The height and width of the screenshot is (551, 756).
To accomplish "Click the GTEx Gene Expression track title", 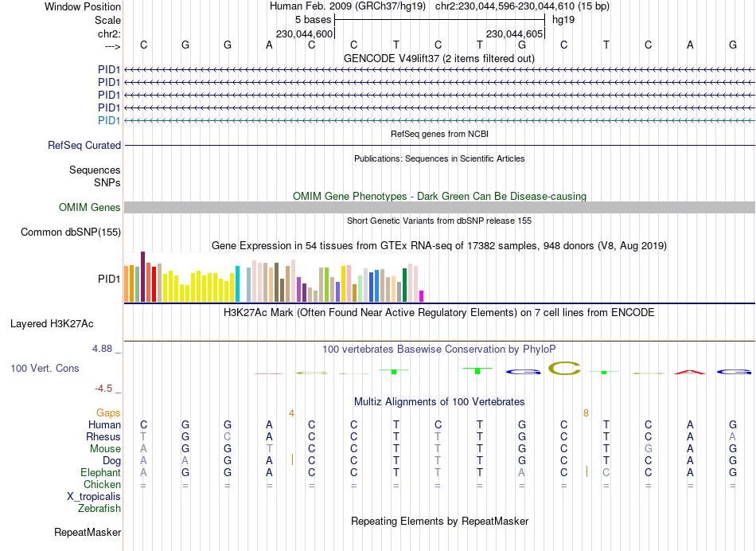I will [x=439, y=245].
